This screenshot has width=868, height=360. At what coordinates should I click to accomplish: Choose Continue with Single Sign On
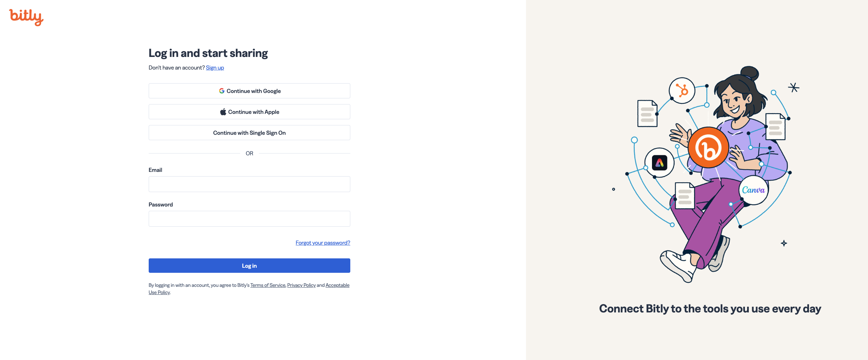(249, 132)
